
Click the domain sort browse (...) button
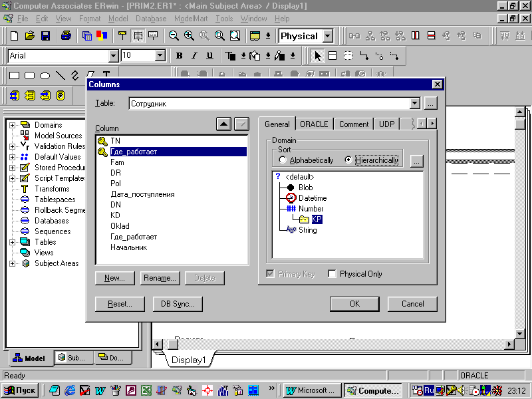point(416,161)
